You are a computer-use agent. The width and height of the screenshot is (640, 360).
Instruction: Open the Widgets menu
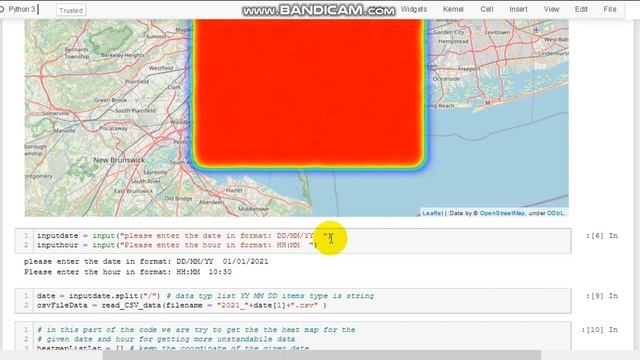pyautogui.click(x=413, y=9)
